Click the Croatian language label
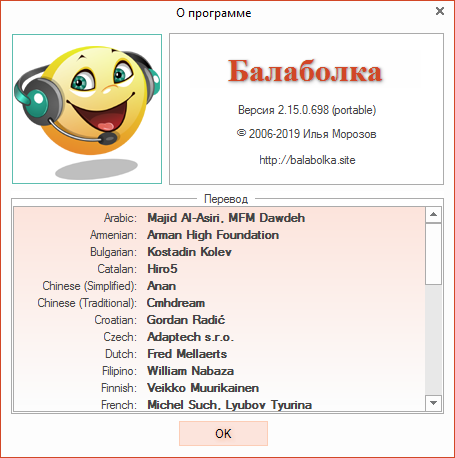 pyautogui.click(x=116, y=320)
